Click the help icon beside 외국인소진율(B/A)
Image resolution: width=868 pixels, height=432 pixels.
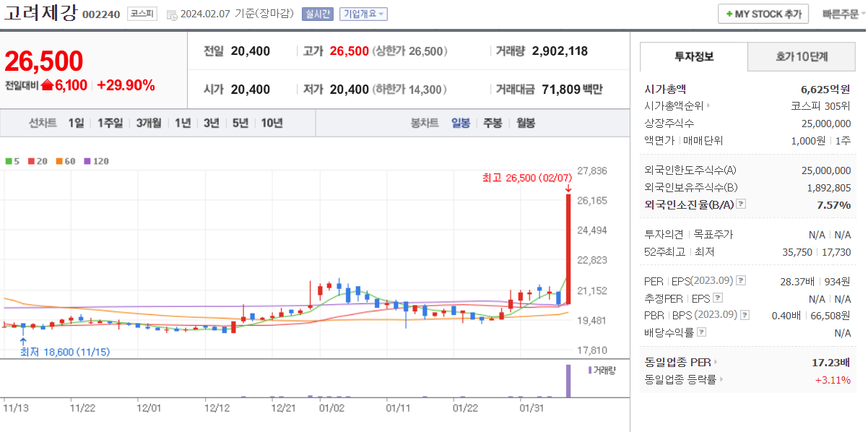tap(741, 204)
